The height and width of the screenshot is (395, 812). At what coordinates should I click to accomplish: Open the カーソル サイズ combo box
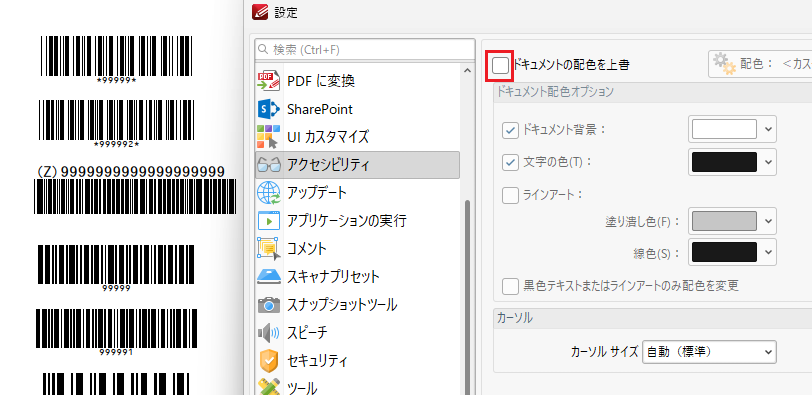pos(709,352)
